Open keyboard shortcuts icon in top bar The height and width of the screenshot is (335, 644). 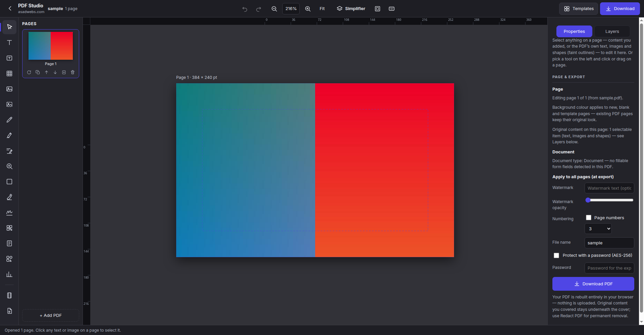point(392,9)
